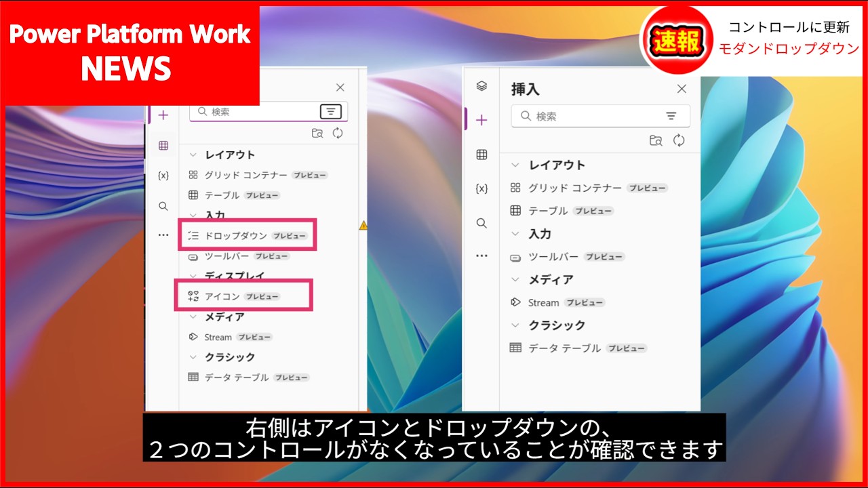Image resolution: width=868 pixels, height=488 pixels.
Task: Insert テーブル from the right panel
Action: pyautogui.click(x=562, y=211)
